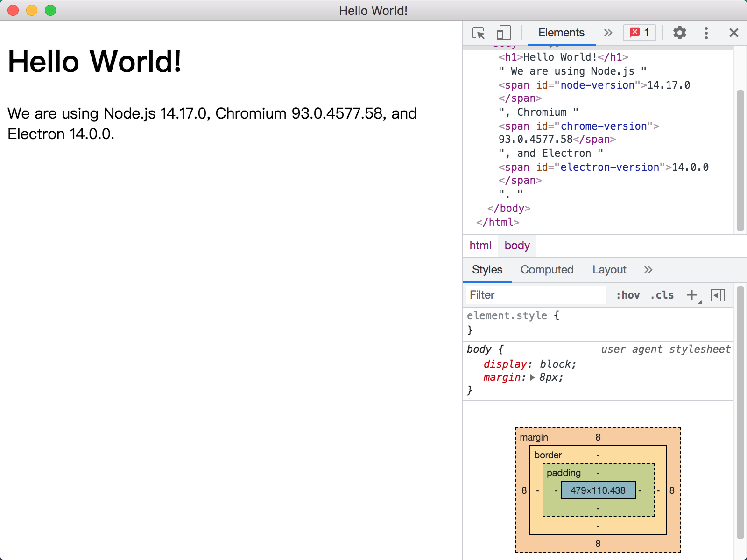Select the h1 Hello World node
Viewport: 747px width, 560px height.
(x=564, y=57)
